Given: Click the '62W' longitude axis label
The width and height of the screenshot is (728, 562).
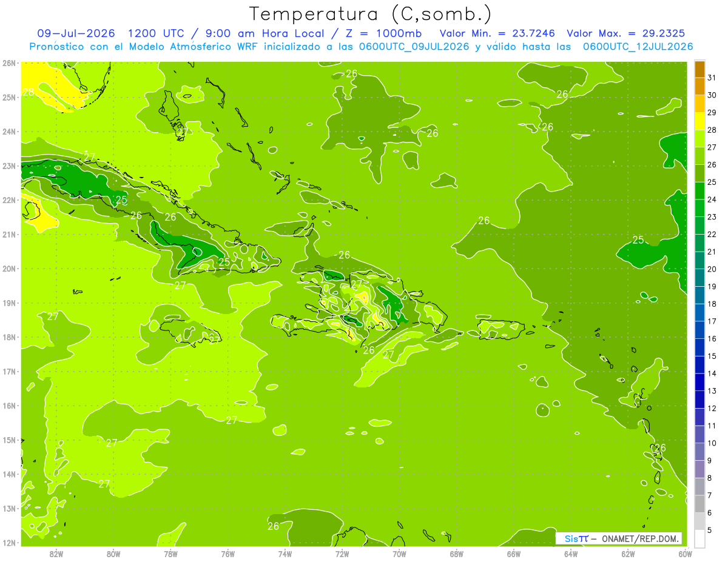Looking at the screenshot, I should 628,554.
